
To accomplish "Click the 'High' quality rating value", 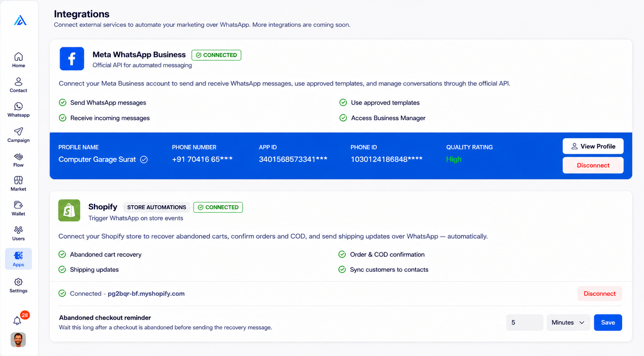I will pyautogui.click(x=454, y=159).
